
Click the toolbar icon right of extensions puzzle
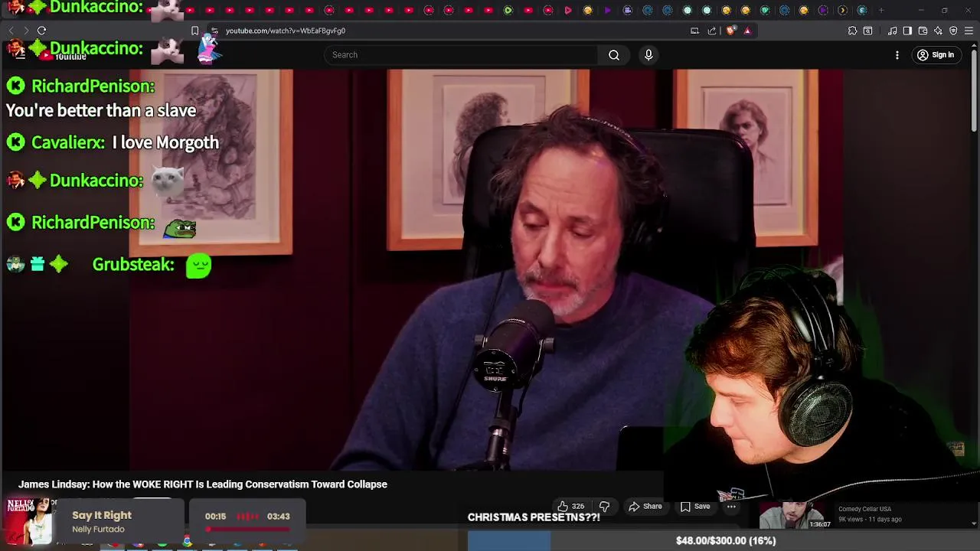pyautogui.click(x=867, y=31)
